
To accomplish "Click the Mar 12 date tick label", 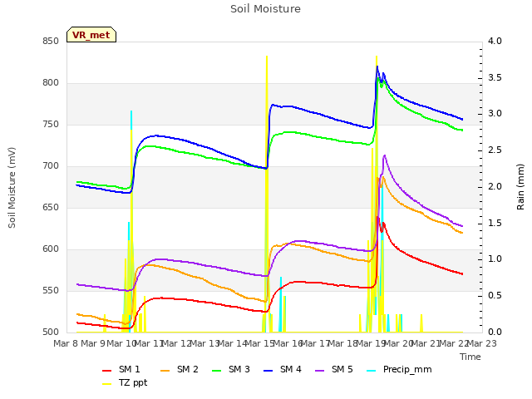I will coord(176,344).
